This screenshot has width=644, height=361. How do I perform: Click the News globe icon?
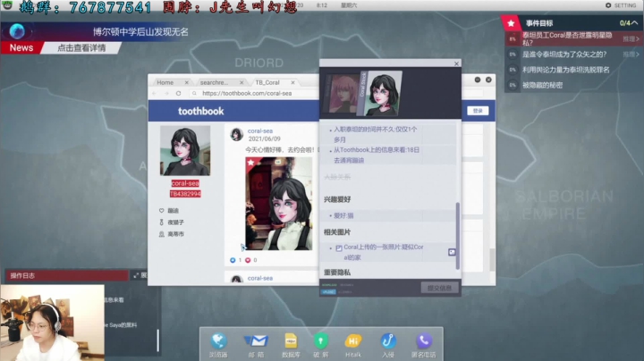click(17, 31)
